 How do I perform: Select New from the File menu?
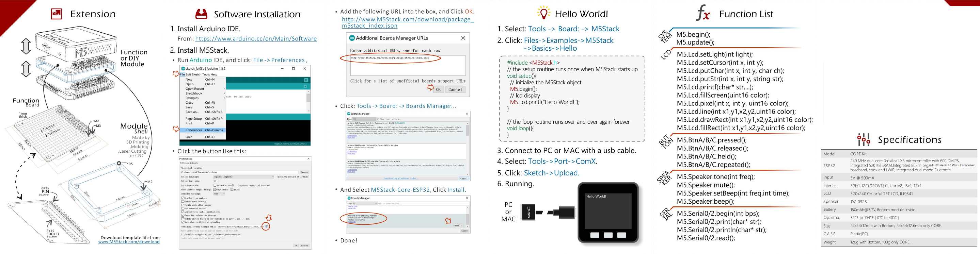203,80
